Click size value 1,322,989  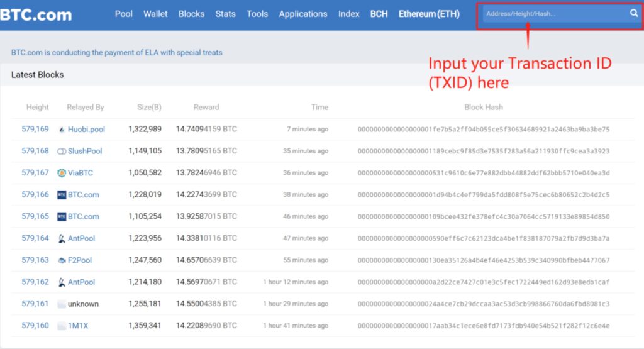click(x=145, y=129)
